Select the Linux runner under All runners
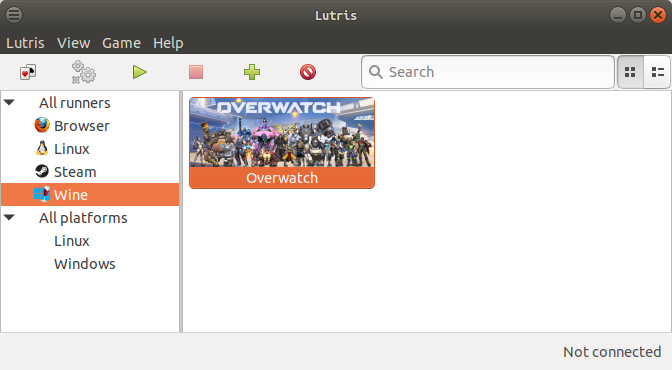 click(72, 149)
